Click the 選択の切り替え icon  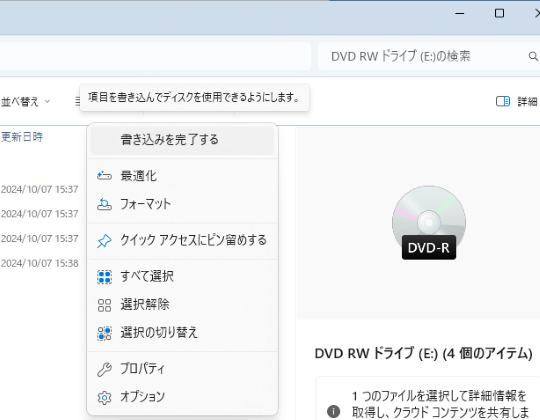pyautogui.click(x=104, y=333)
